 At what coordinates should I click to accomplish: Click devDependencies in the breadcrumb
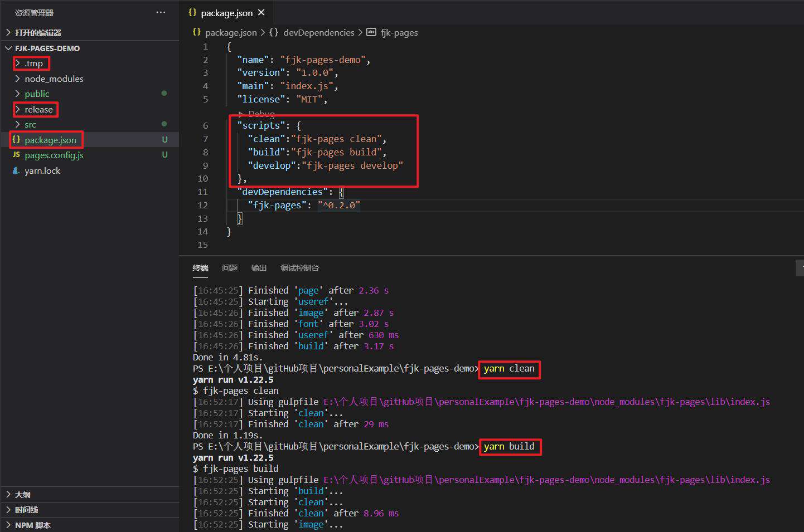tap(318, 32)
